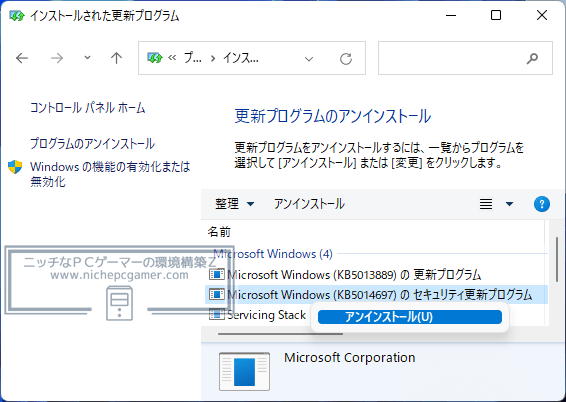Click the プ... breadcrumb segment

click(x=192, y=58)
